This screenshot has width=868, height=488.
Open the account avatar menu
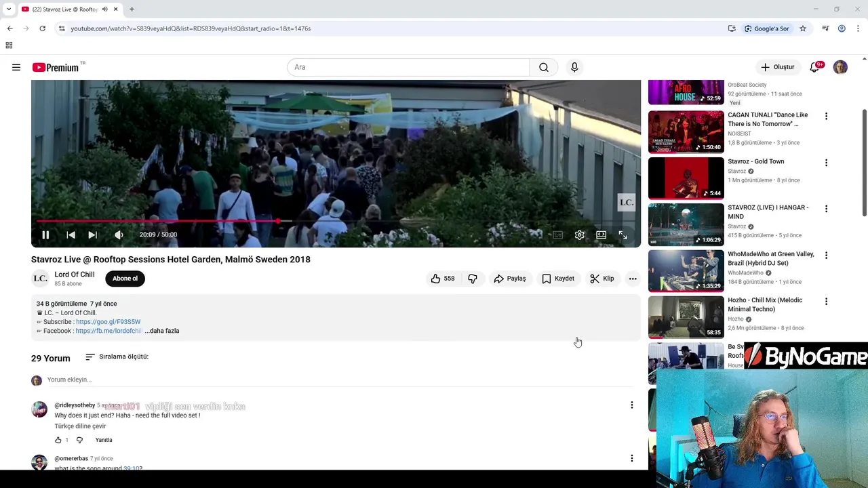pyautogui.click(x=840, y=67)
